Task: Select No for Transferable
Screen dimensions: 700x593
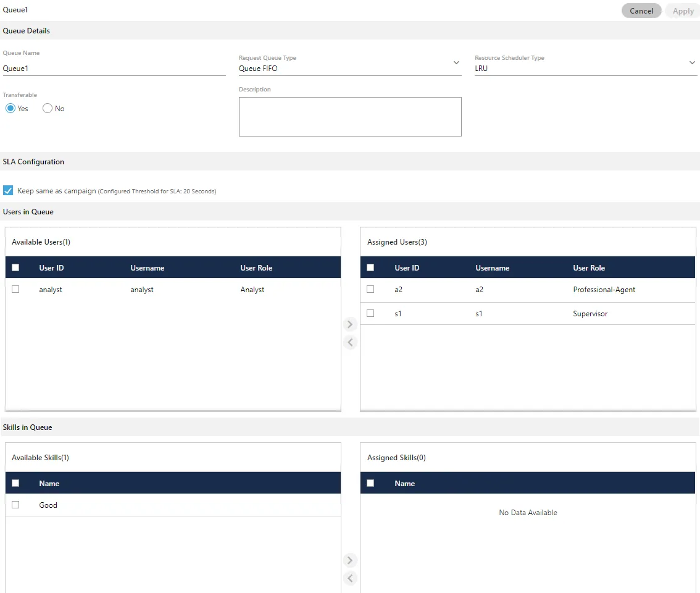Action: click(48, 108)
